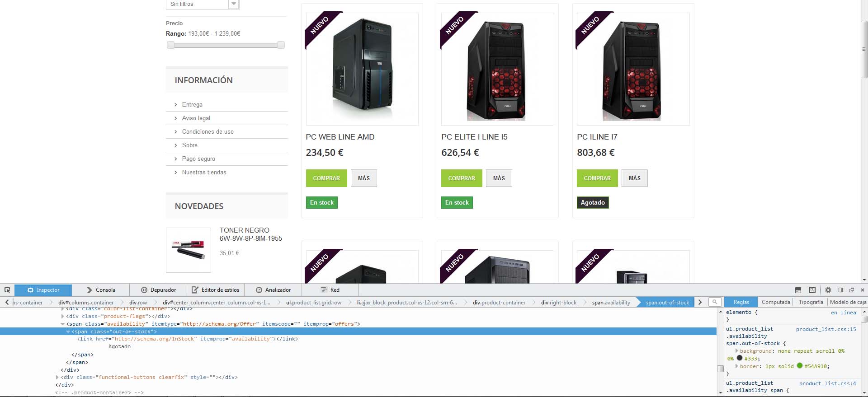The height and width of the screenshot is (397, 868).
Task: Activate the element picker icon in devtools
Action: coord(7,290)
